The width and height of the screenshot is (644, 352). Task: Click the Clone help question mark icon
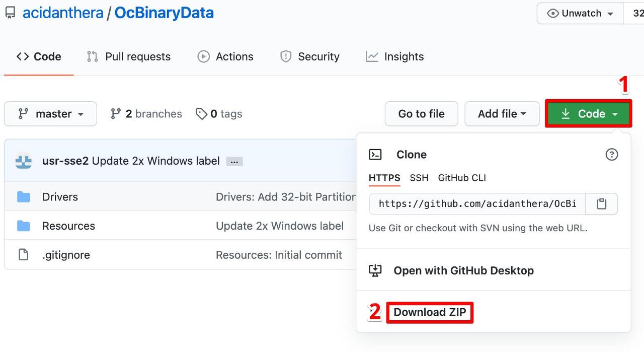pyautogui.click(x=612, y=155)
